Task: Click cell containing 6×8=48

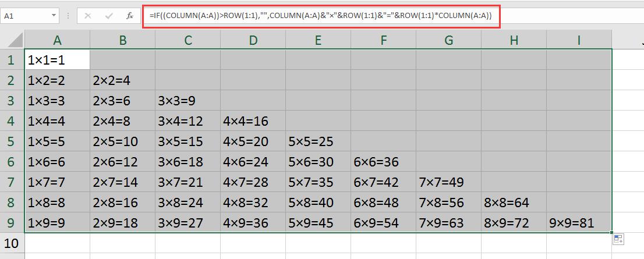Action: point(384,203)
